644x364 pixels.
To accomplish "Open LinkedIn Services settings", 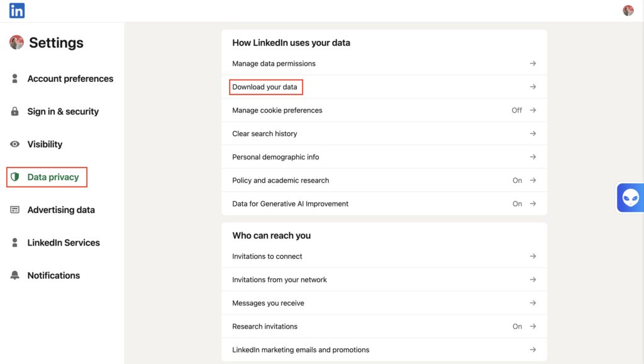I will [64, 242].
